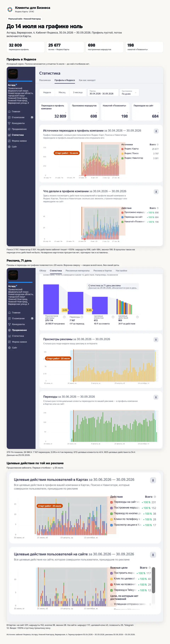The image size is (170, 644).
Task: Toggle the Клик на позвонить checkbox with value 29
Action: click(x=112, y=585)
